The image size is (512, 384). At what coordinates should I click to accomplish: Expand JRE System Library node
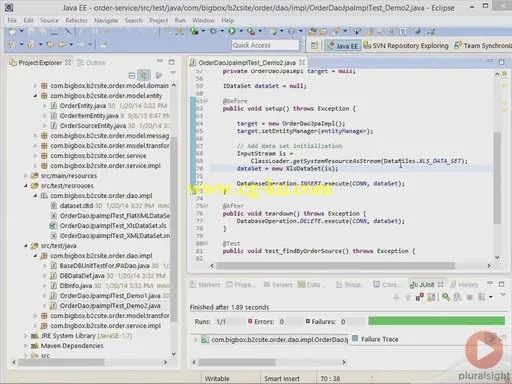coord(26,336)
